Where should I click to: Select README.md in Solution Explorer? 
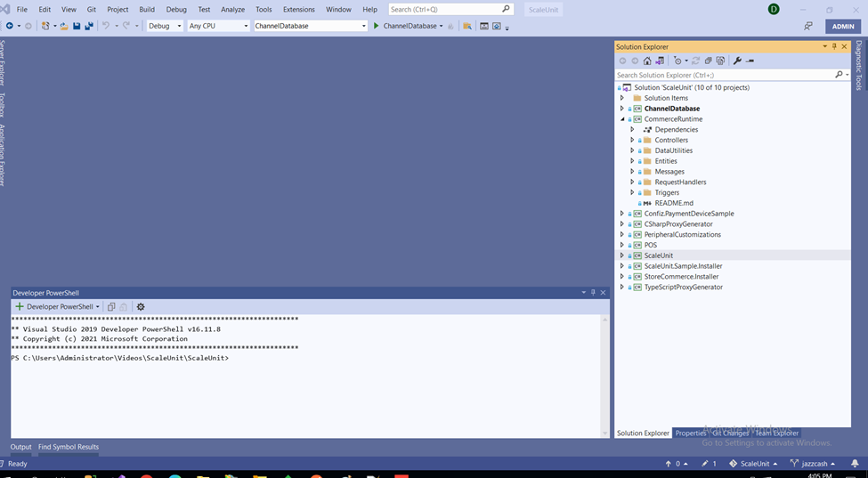674,203
